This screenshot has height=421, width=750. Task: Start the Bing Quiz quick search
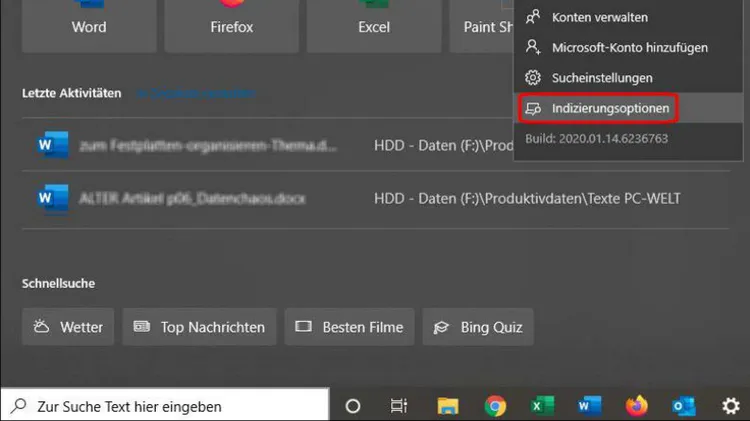point(478,327)
